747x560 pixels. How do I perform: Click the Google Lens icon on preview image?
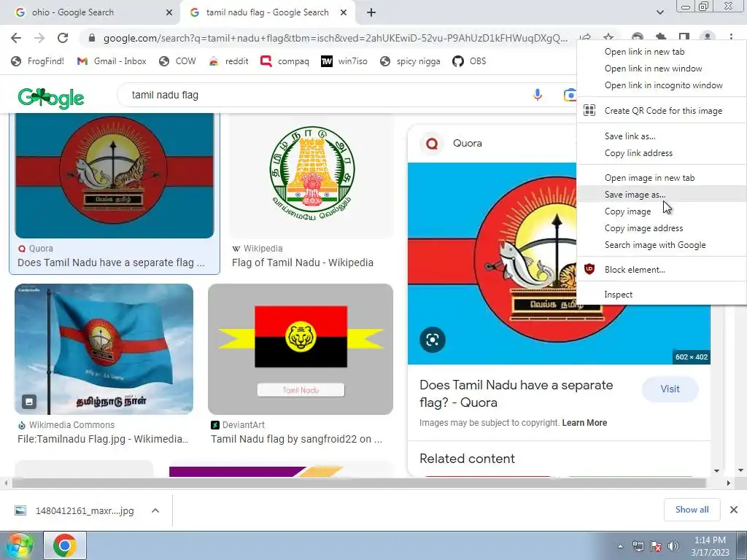[x=433, y=340]
